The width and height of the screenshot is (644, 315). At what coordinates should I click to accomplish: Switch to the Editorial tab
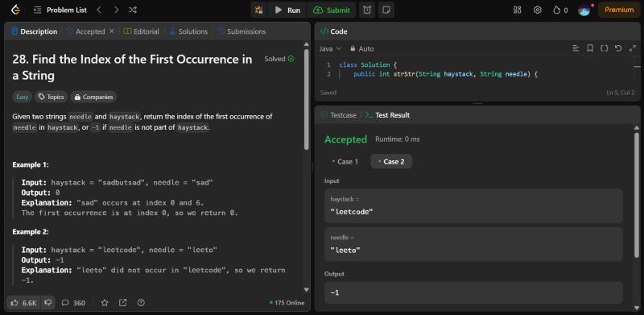tap(142, 31)
